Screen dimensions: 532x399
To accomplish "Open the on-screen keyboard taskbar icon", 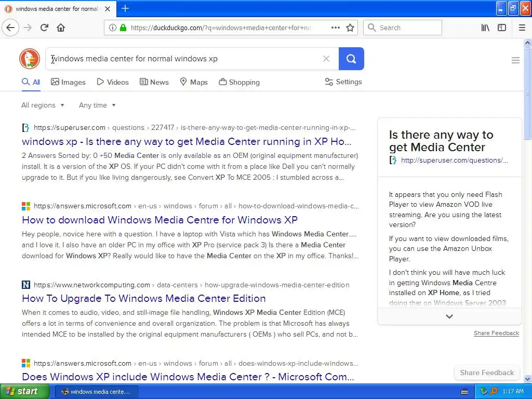I will pos(464,392).
